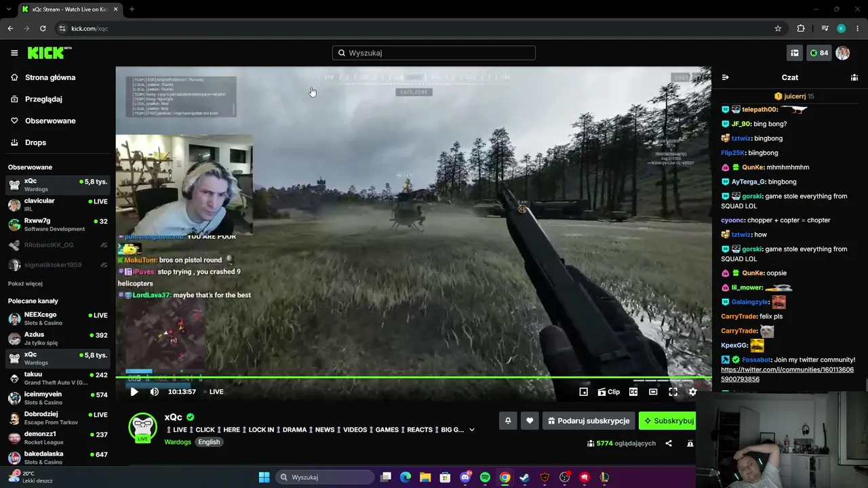The width and height of the screenshot is (868, 488).
Task: Enter fullscreen on the video player
Action: tap(673, 392)
